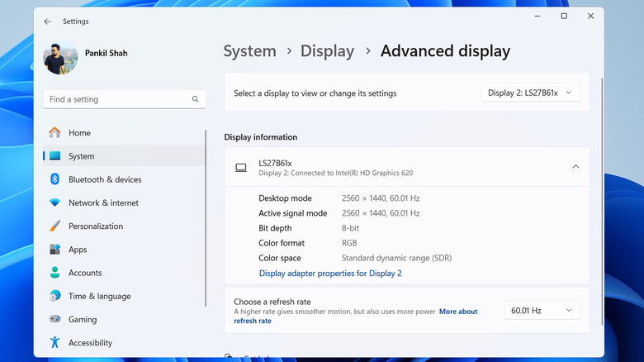The width and height of the screenshot is (644, 362).
Task: Open the Display 2: LS27B61x dropdown
Action: click(530, 93)
